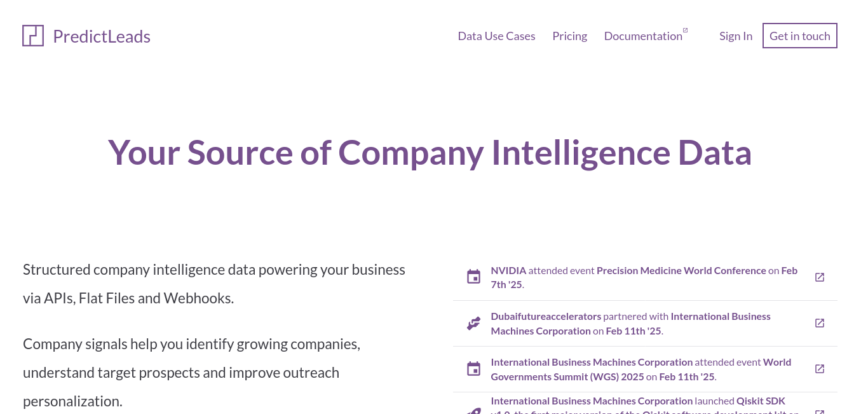Click the rocket icon beside Qiskit SDK launch
Image resolution: width=868 pixels, height=414 pixels.
pyautogui.click(x=473, y=411)
